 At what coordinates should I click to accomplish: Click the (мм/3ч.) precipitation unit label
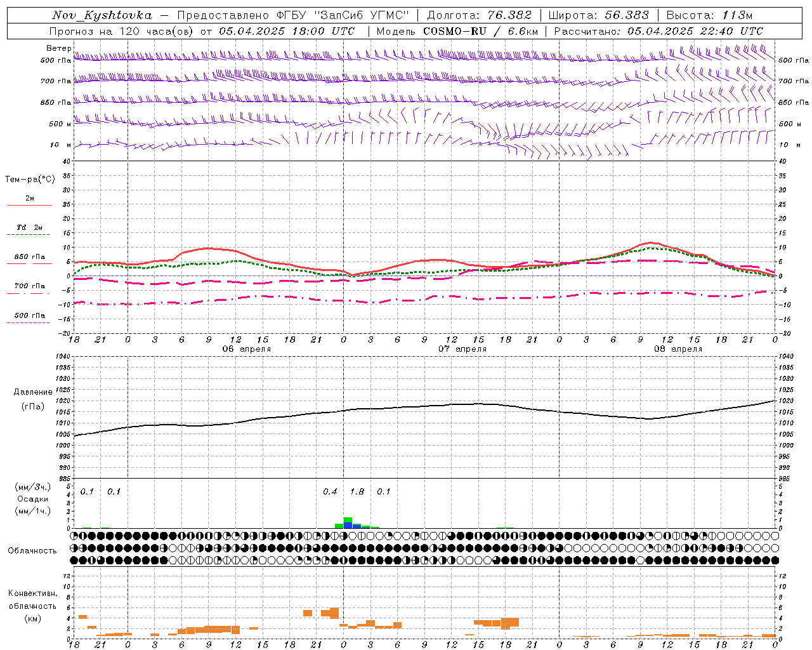pyautogui.click(x=33, y=487)
